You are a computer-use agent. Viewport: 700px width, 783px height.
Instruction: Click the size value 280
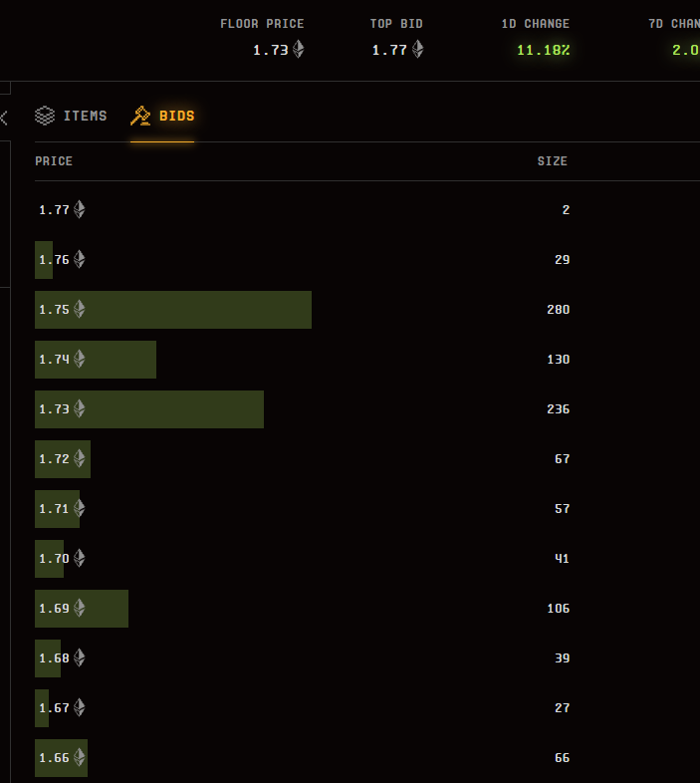(x=559, y=310)
